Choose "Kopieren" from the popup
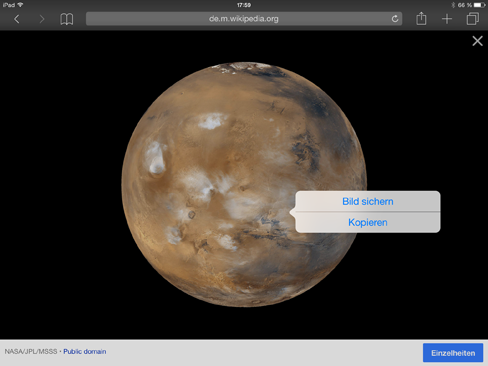This screenshot has width=488, height=366. (368, 222)
